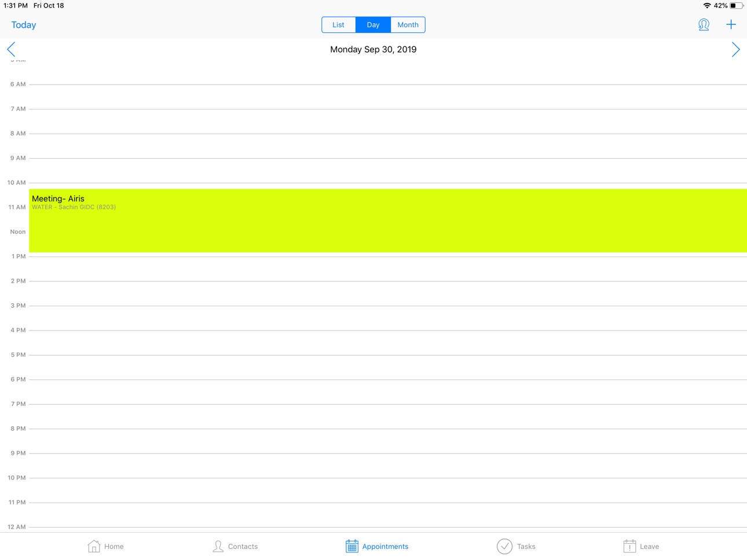
Task: Select the 9 AM time label
Action: [18, 158]
